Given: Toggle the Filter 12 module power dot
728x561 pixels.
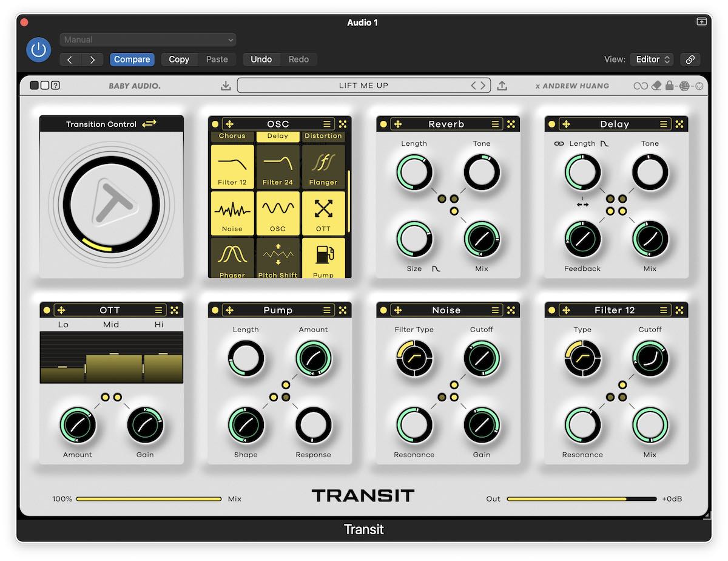Looking at the screenshot, I should pos(552,310).
